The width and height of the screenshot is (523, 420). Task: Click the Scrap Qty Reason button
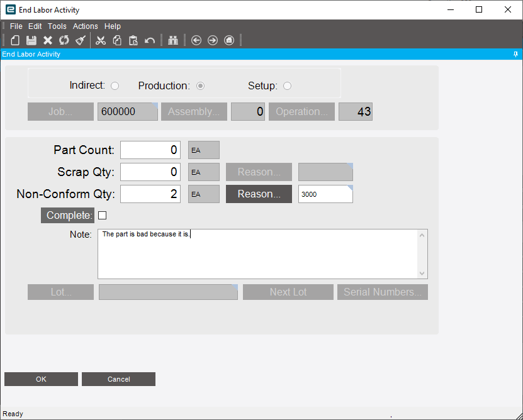coord(259,172)
